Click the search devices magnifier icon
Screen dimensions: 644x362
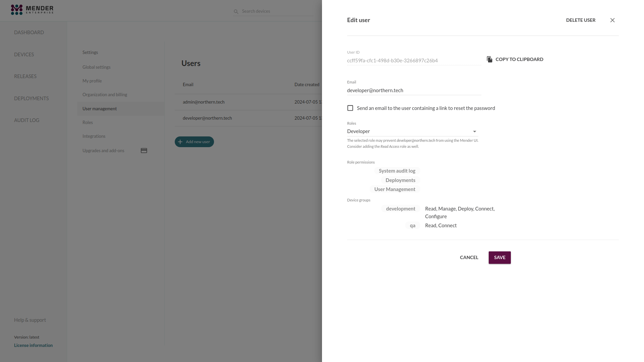236,11
